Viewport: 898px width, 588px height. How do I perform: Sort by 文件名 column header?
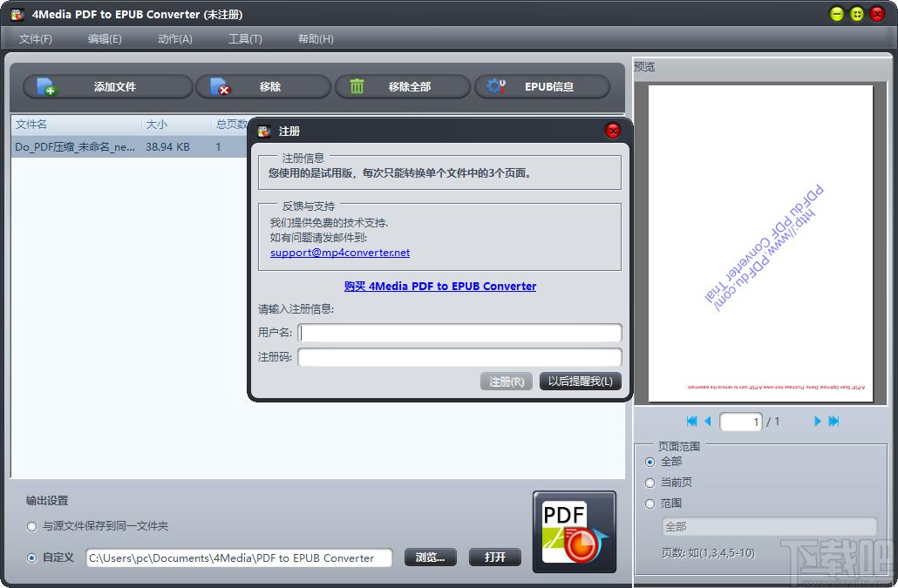(76, 124)
